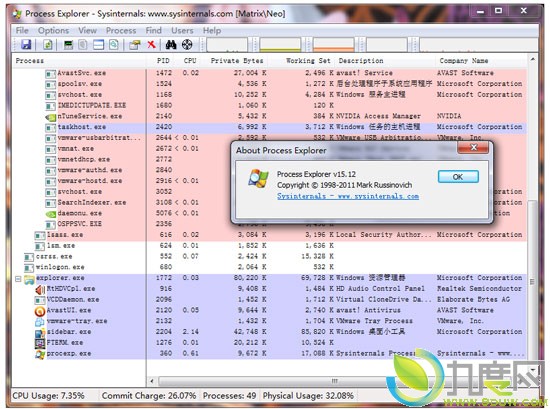The height and width of the screenshot is (409, 550).
Task: Click horizontal scrollbar left arrow
Action: pyautogui.click(x=152, y=381)
